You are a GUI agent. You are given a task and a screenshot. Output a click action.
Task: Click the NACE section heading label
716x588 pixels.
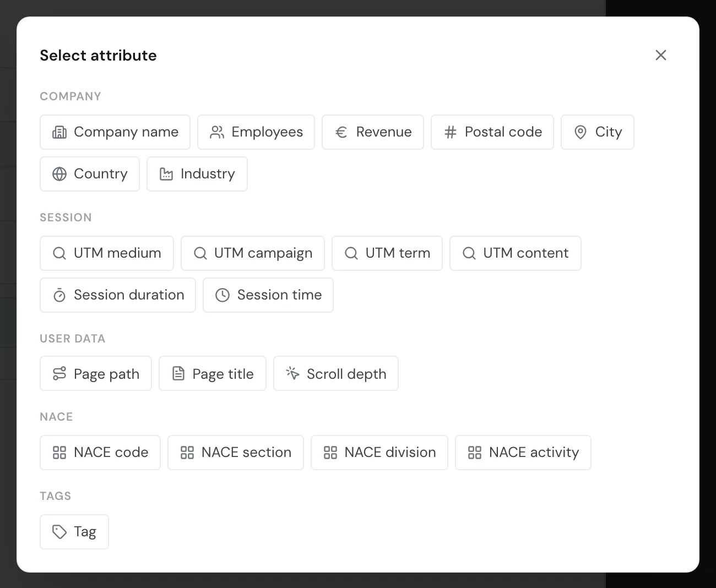56,417
